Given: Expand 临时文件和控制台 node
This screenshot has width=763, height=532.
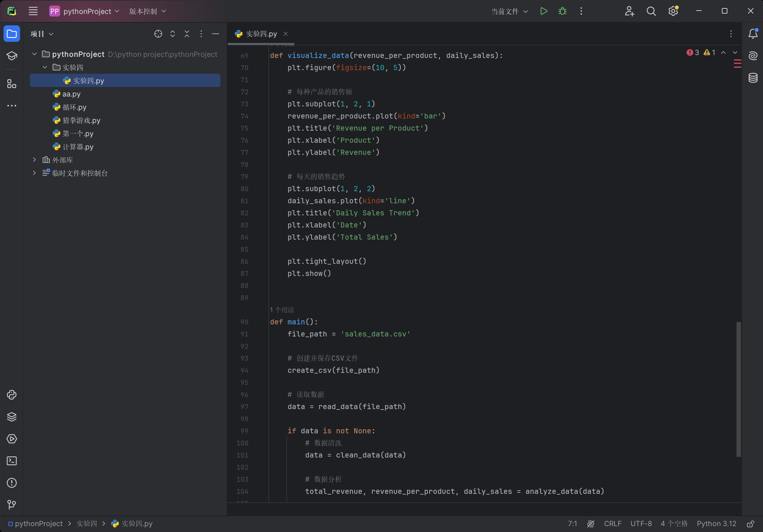Looking at the screenshot, I should pyautogui.click(x=35, y=173).
